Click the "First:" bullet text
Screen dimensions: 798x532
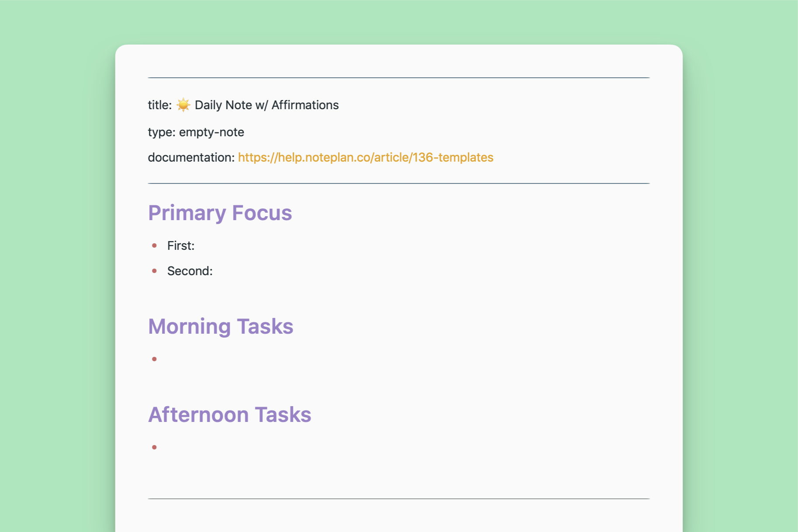coord(181,246)
